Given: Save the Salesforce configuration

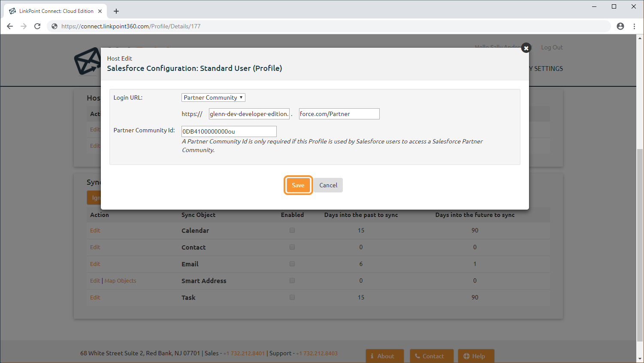Looking at the screenshot, I should coord(298,185).
